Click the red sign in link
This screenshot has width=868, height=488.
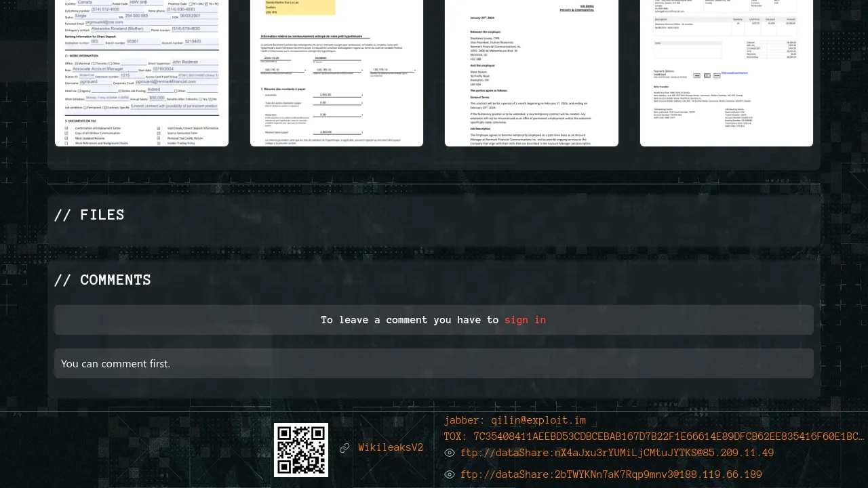525,320
